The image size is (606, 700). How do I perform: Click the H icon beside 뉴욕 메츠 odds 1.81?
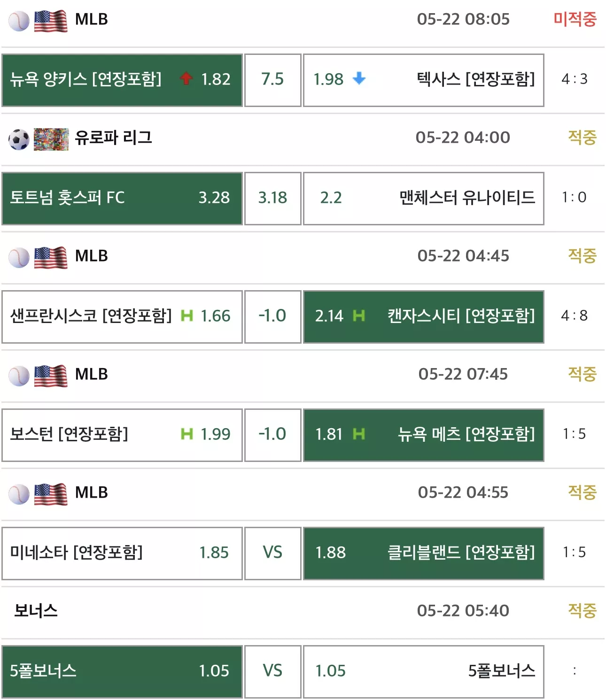point(359,434)
